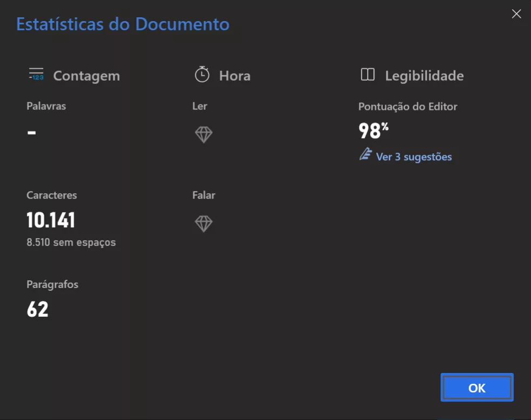
Task: Click the Palavras statistic dash
Action: tap(31, 132)
